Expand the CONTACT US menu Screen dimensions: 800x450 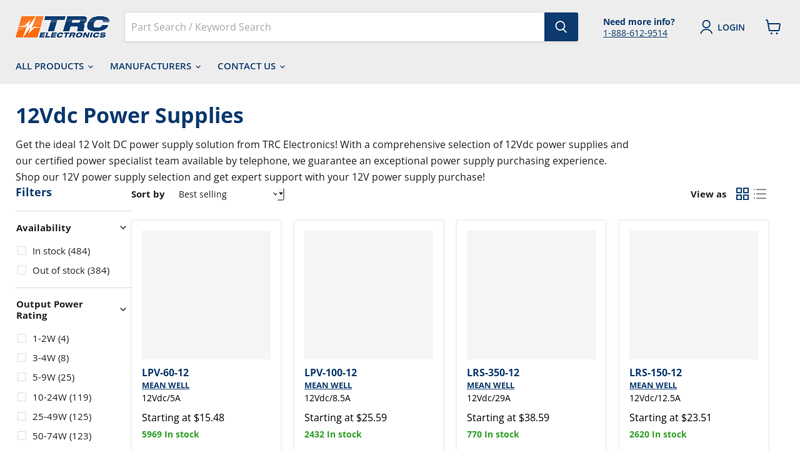[x=251, y=66]
